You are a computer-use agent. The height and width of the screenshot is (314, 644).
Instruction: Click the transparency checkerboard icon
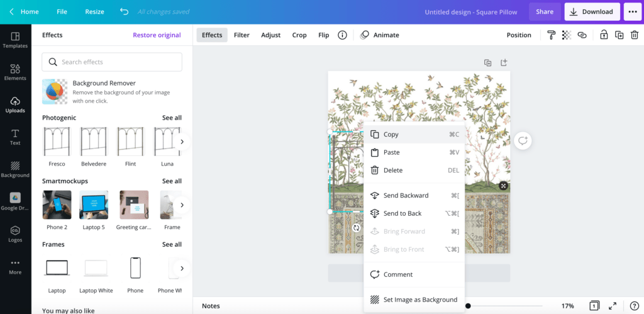pos(567,35)
